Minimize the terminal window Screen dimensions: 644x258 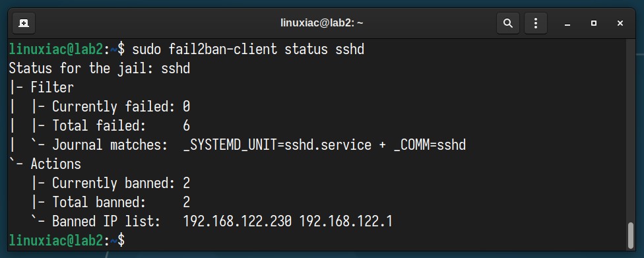[x=567, y=23]
